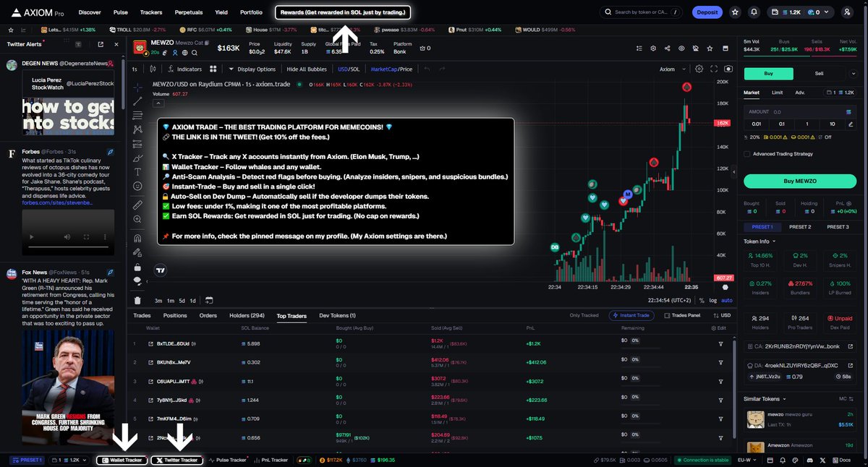Screen dimensions: 868x467
Task: Share the MEWZO token via share icon
Action: 666,48
